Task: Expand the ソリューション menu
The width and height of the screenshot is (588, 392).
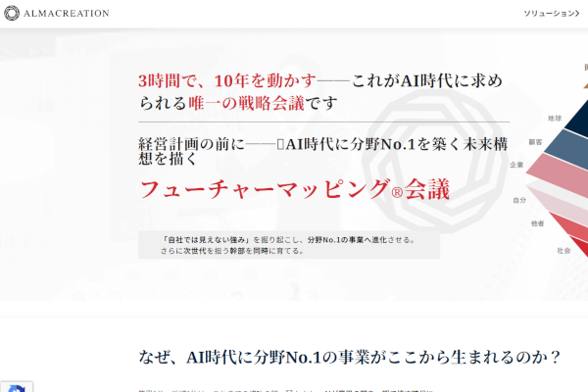Action: pyautogui.click(x=552, y=14)
